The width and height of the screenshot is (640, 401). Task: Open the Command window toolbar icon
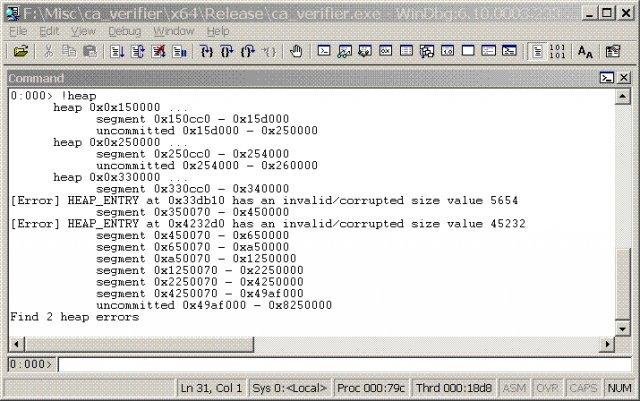coord(324,51)
